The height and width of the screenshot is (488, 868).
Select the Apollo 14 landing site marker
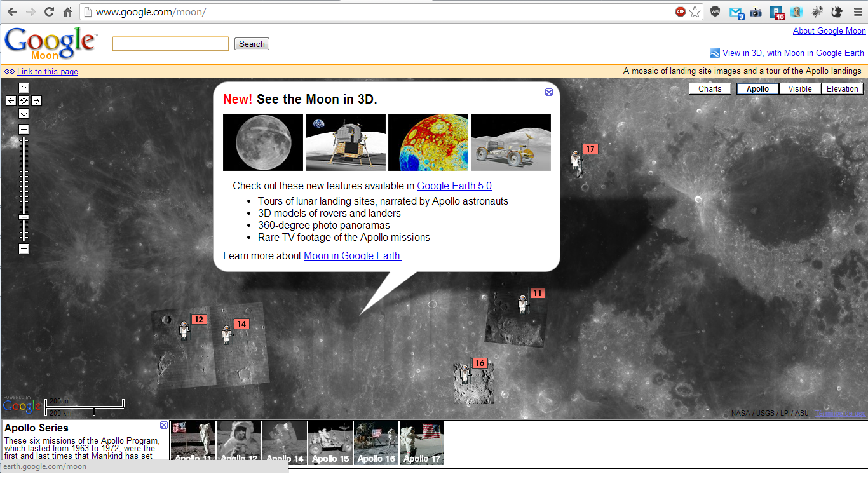click(x=226, y=334)
